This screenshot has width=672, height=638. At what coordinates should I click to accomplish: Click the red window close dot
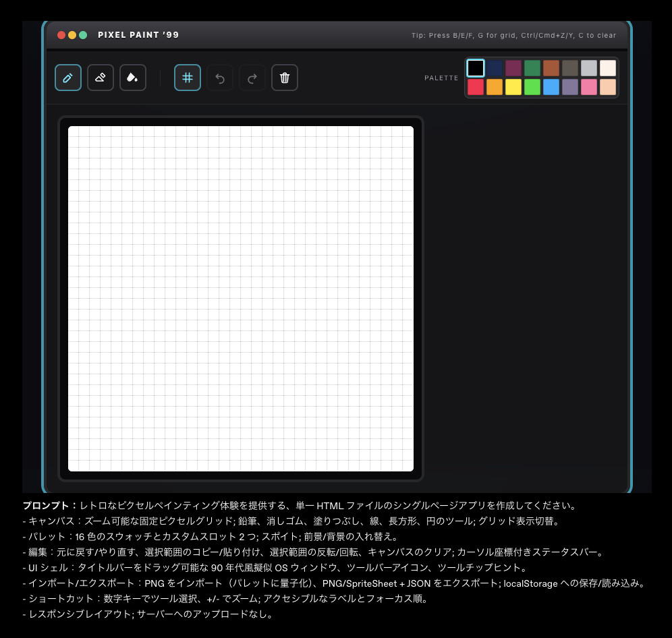(x=61, y=35)
